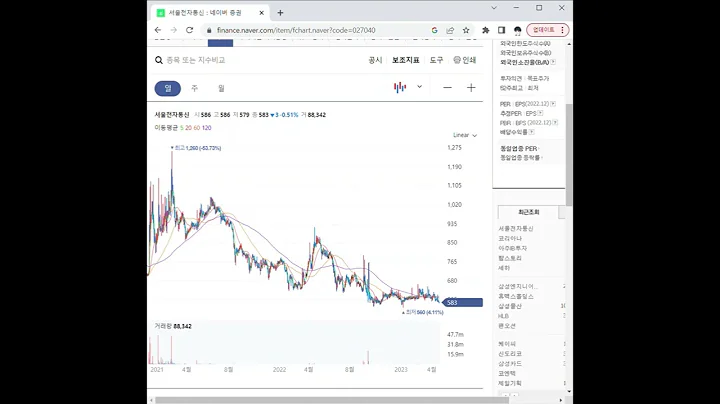Open Google Translate icon in address bar
The height and width of the screenshot is (404, 720).
tap(434, 30)
